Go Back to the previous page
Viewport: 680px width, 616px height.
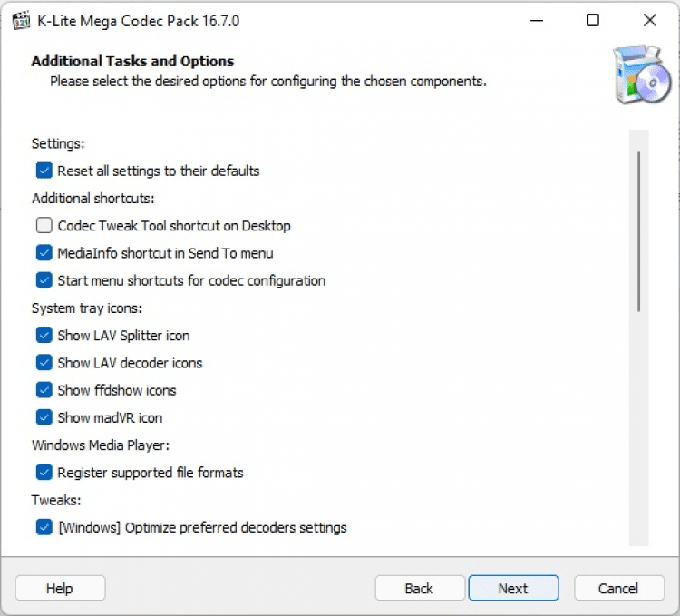[419, 589]
